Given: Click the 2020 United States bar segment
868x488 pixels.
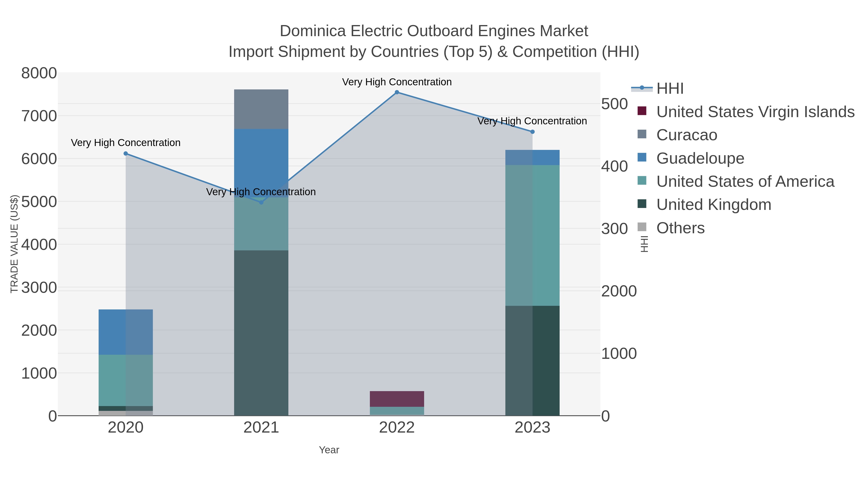Looking at the screenshot, I should 126,380.
